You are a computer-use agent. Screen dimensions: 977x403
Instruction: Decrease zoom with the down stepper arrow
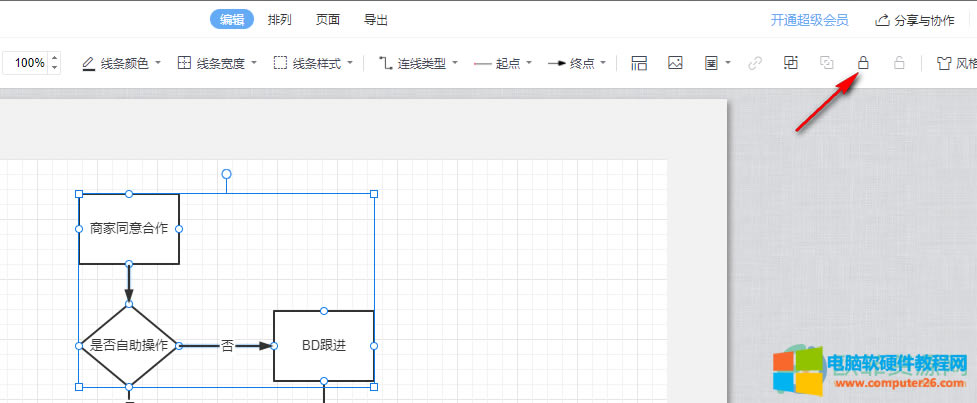(55, 67)
